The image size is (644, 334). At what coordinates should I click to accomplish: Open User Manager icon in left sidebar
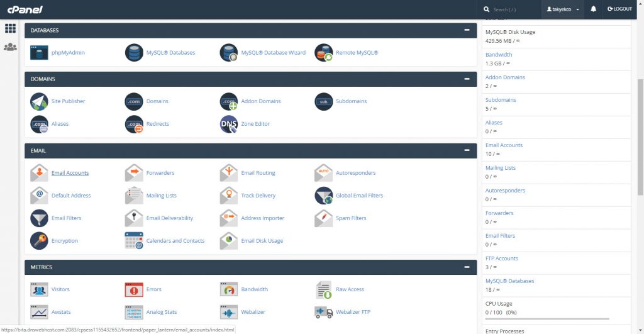click(10, 47)
